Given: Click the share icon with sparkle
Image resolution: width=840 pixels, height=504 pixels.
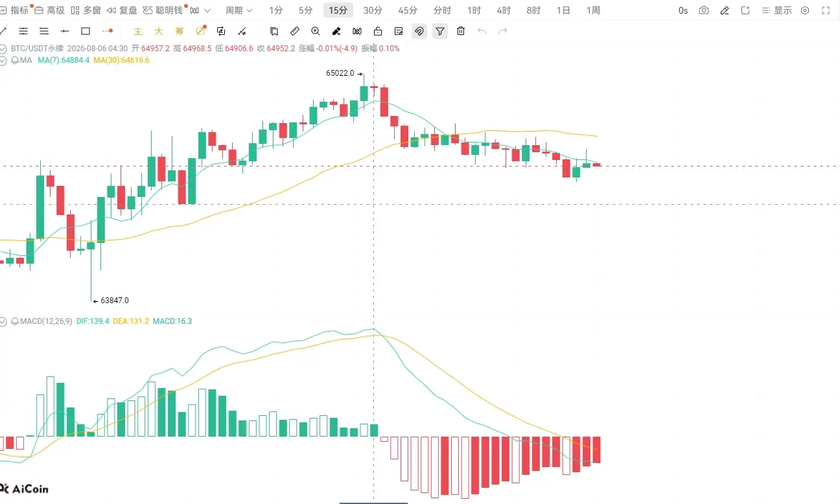Looking at the screenshot, I should tap(745, 10).
